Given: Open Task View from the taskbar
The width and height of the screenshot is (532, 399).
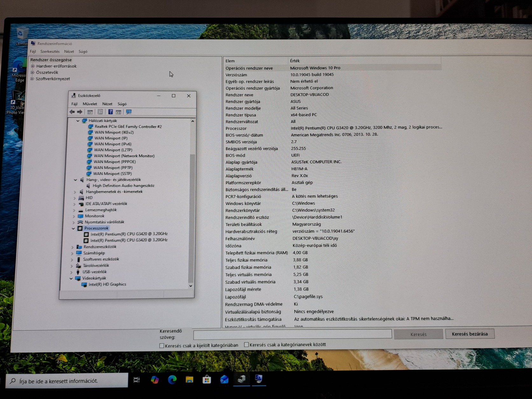Looking at the screenshot, I should pos(136,380).
